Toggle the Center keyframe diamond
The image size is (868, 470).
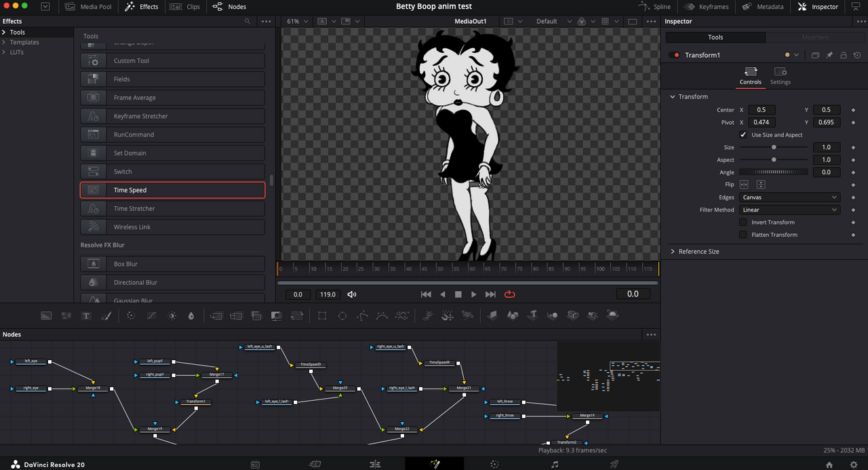(853, 110)
